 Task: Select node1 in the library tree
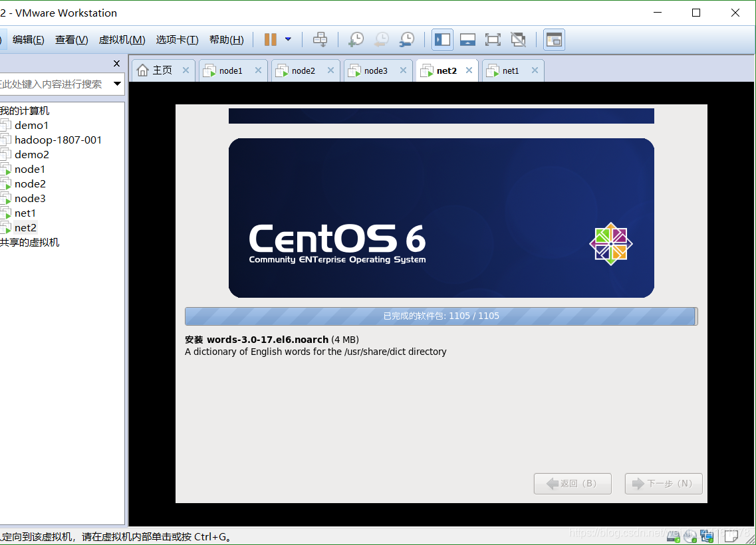[29, 169]
